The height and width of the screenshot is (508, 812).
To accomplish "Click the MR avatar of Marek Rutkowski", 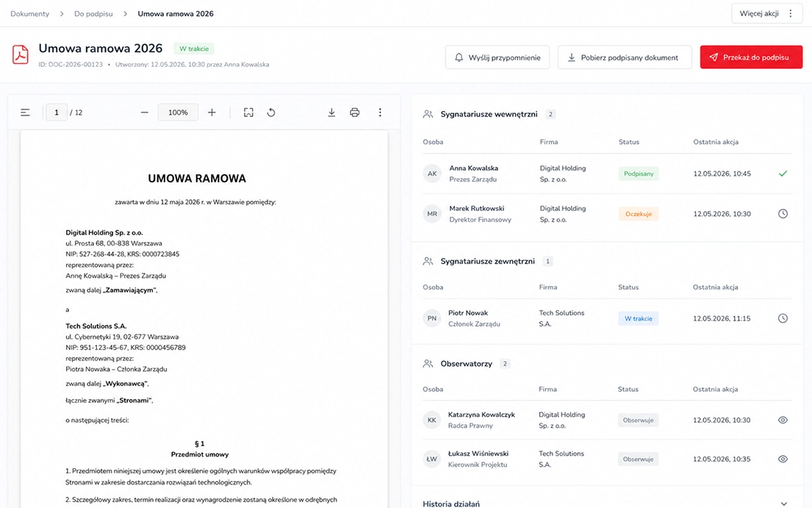I will point(432,214).
